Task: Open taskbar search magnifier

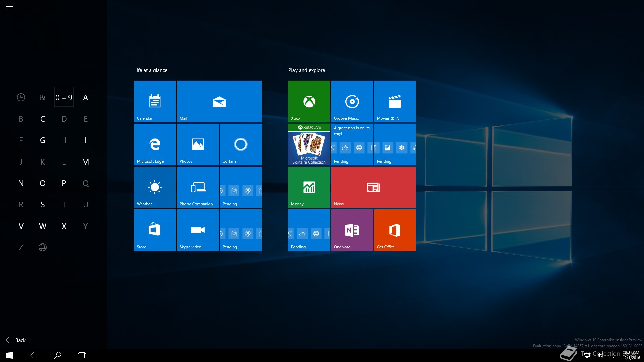Action: [x=58, y=355]
